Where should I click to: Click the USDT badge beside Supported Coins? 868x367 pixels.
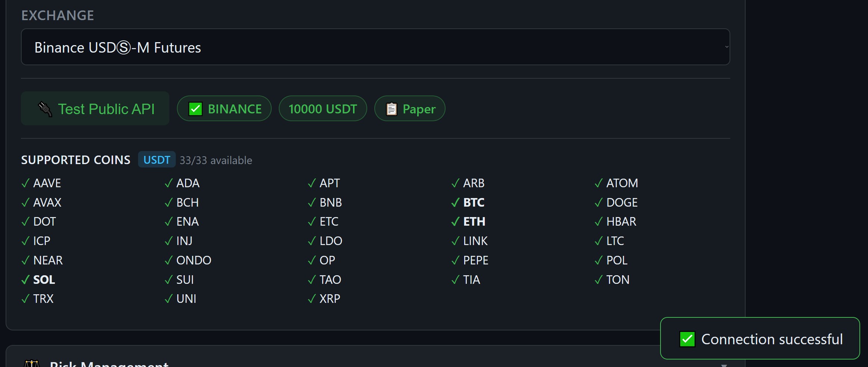156,160
